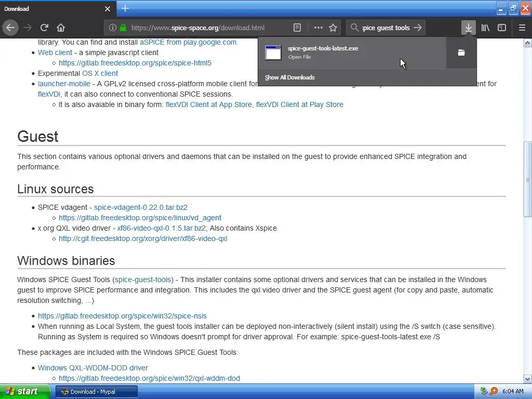Toggle the sidebar icon in toolbar
The image size is (532, 399).
(x=502, y=28)
